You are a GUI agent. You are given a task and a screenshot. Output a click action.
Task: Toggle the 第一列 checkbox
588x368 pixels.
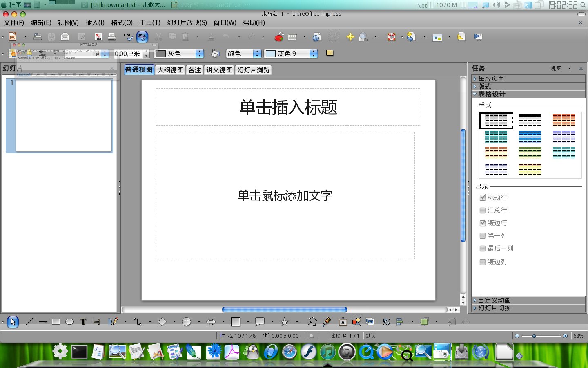[x=483, y=236]
